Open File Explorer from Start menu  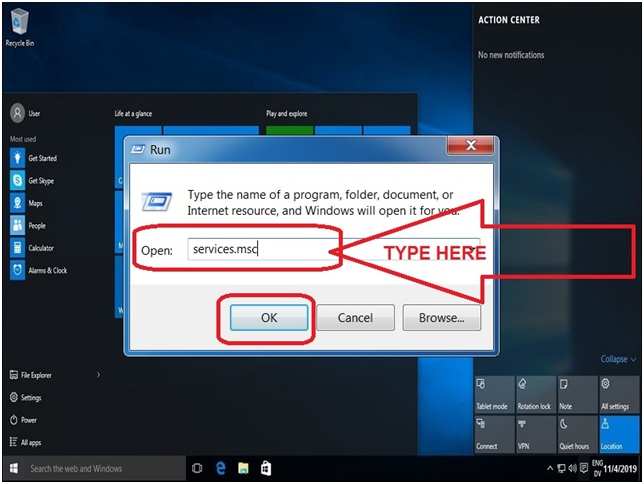(31, 375)
